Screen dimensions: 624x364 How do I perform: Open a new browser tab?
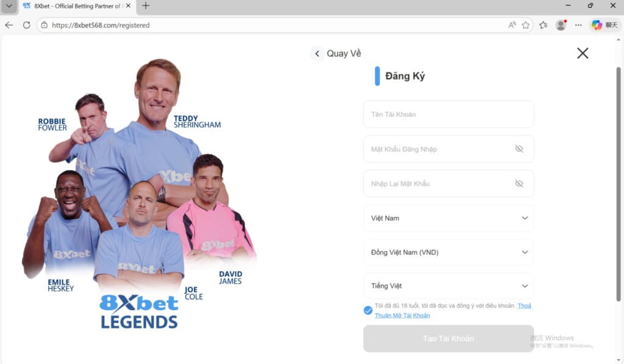click(x=146, y=5)
